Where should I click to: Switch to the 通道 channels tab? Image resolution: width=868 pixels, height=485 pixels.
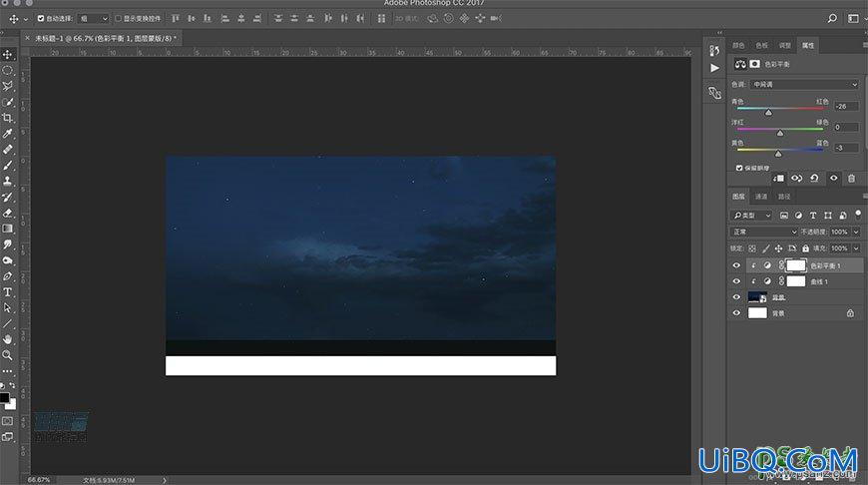pyautogui.click(x=761, y=197)
